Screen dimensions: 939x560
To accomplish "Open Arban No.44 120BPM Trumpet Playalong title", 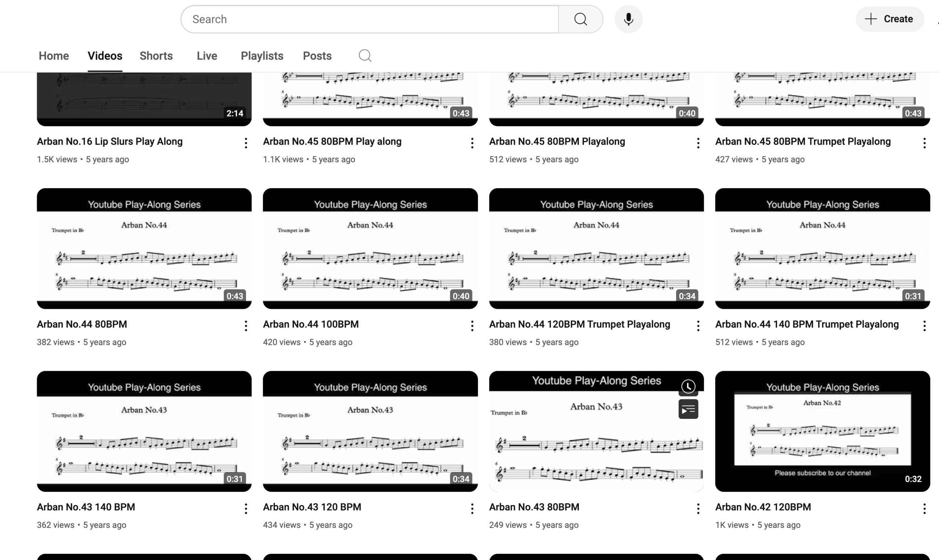I will click(x=580, y=324).
